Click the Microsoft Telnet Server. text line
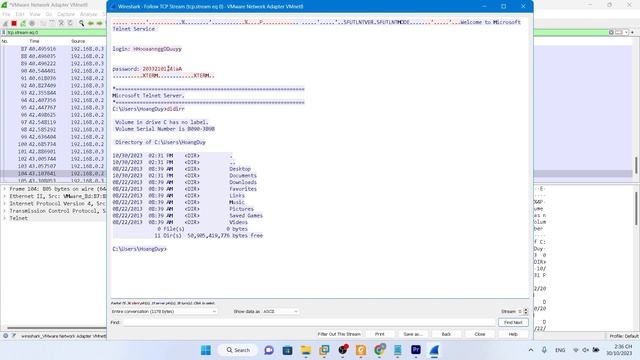This screenshot has width=640, height=360. point(149,96)
